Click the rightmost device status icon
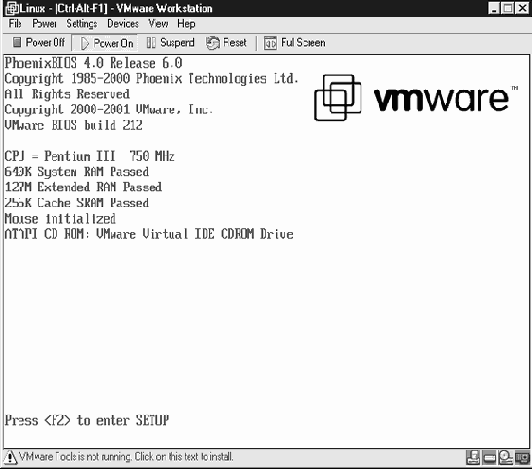532x469 pixels. click(521, 457)
